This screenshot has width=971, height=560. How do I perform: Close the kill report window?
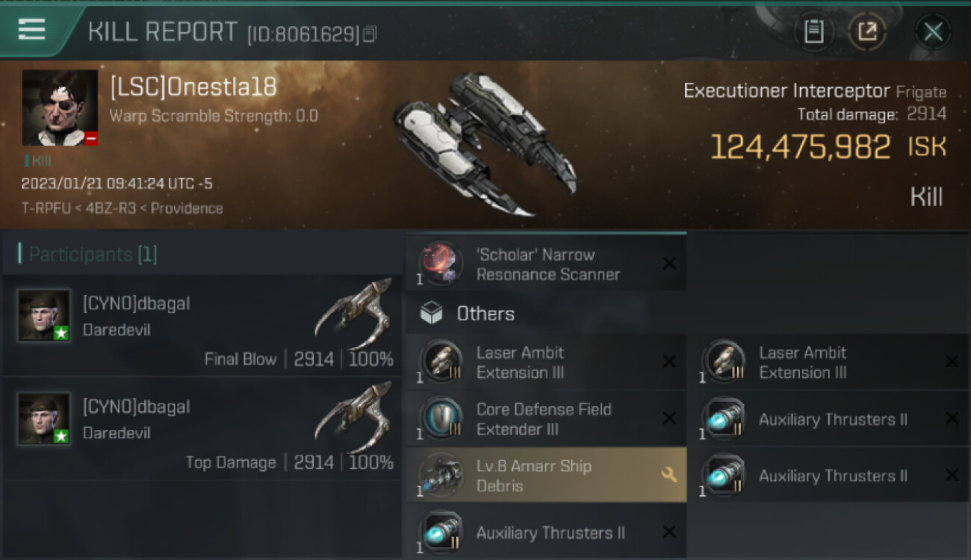(x=933, y=31)
